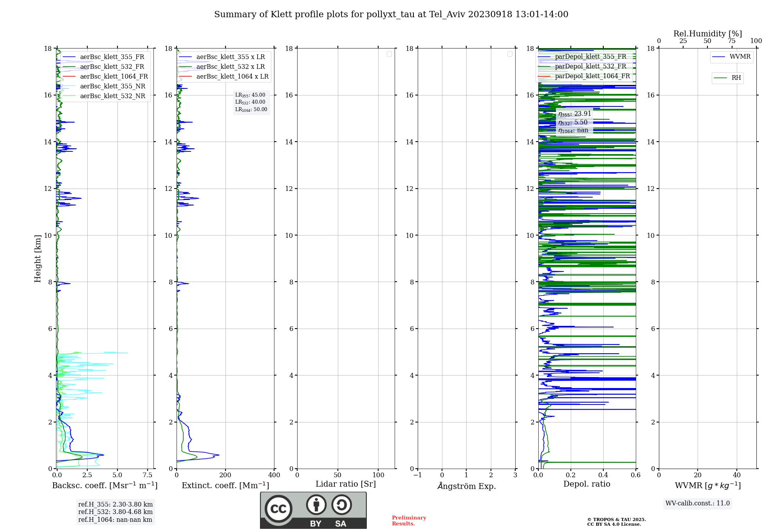Click the red Preliminary Results notice

409,521
